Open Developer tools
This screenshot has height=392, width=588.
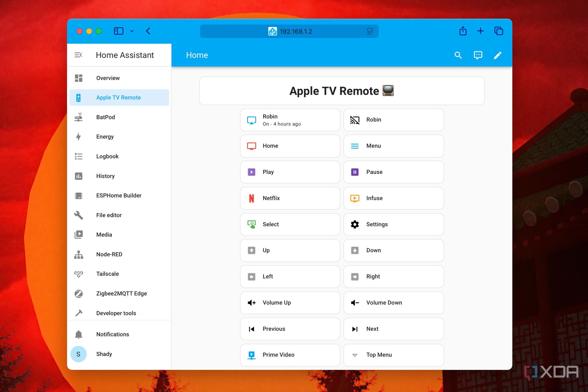[x=119, y=313]
